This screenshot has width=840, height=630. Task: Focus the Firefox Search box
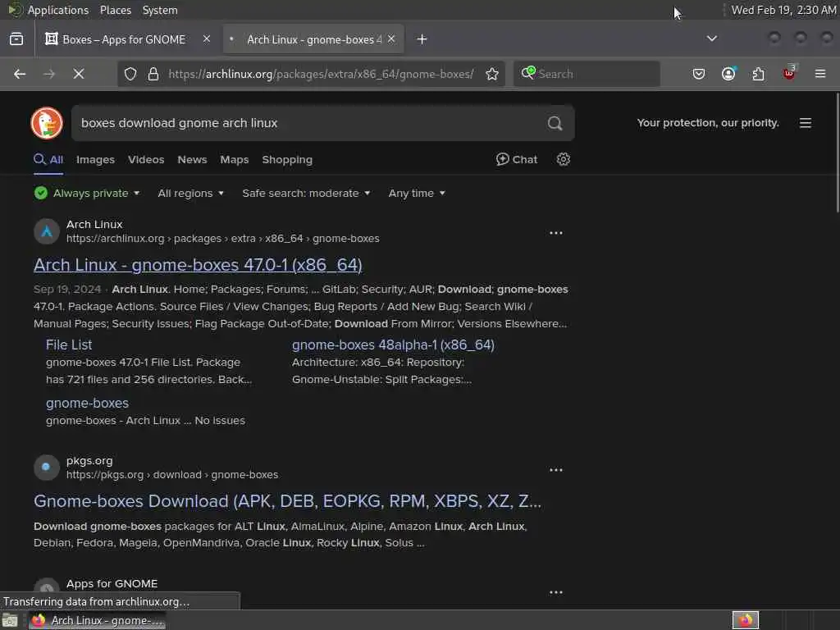tap(587, 74)
